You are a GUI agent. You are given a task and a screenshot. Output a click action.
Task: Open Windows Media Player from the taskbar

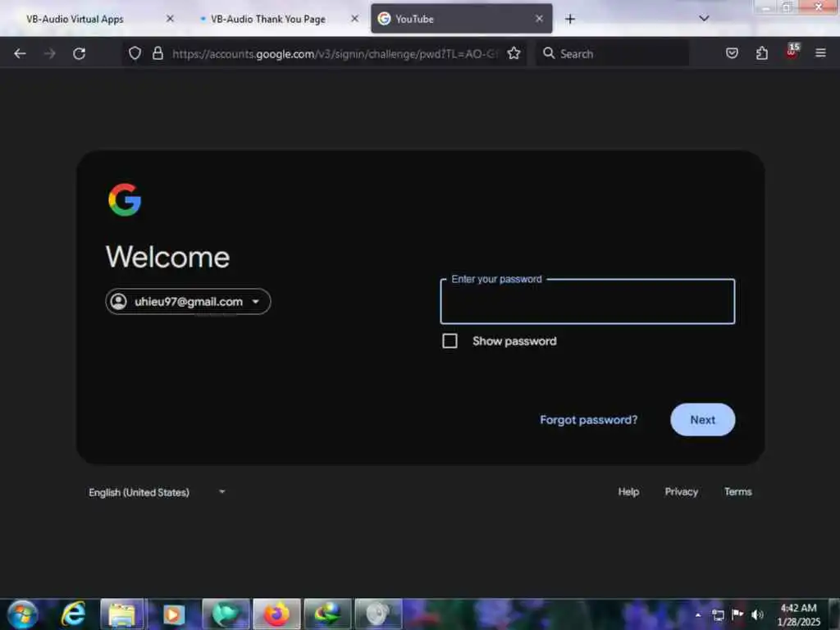[173, 614]
